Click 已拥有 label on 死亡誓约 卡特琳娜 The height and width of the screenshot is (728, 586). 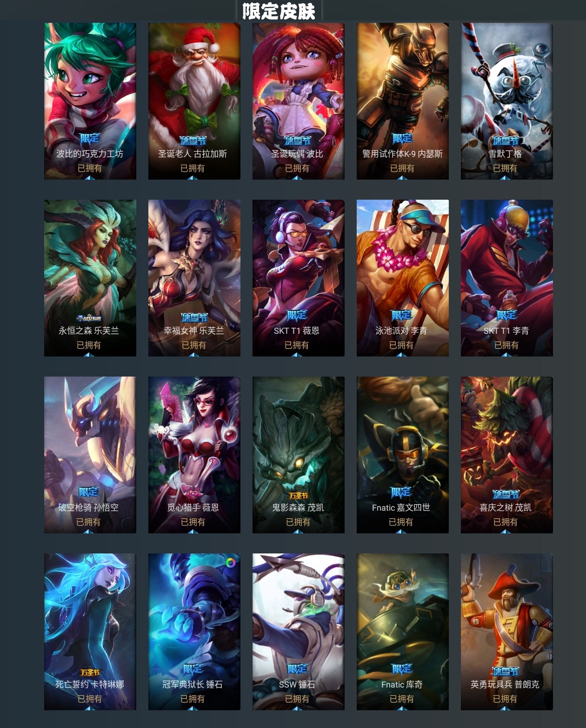90,699
